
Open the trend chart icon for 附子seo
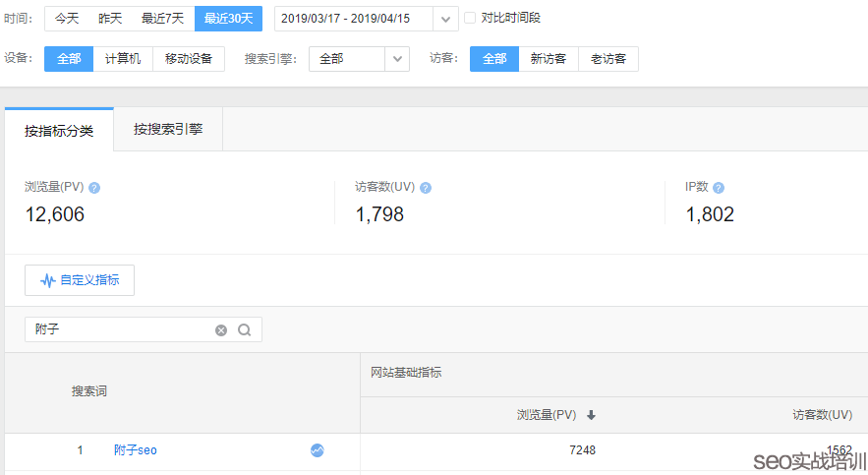317,450
